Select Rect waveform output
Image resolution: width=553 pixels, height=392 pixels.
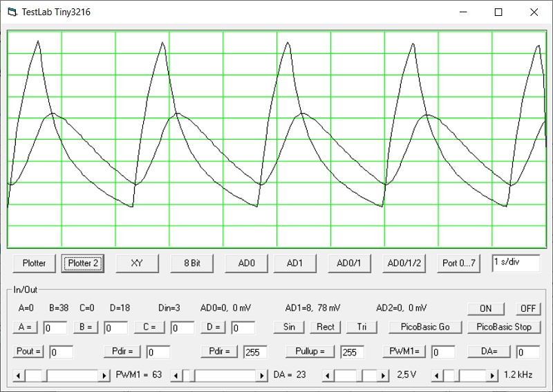coord(326,327)
